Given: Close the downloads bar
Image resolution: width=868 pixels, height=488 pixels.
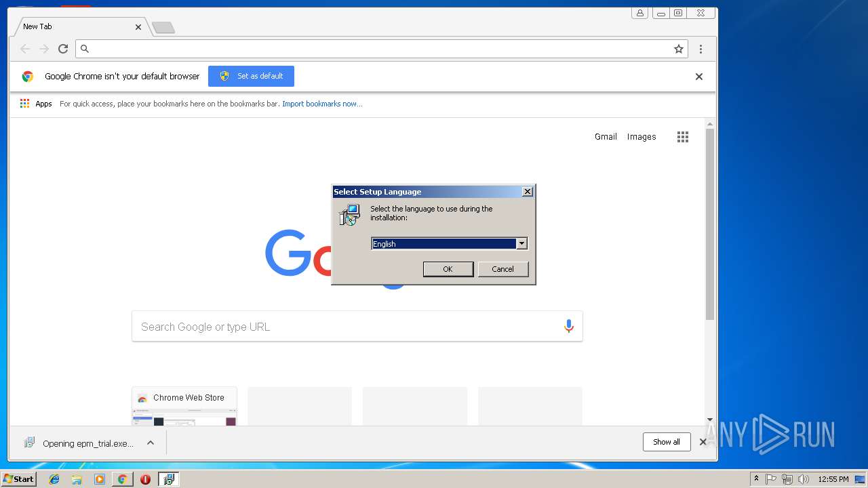Looking at the screenshot, I should point(703,442).
